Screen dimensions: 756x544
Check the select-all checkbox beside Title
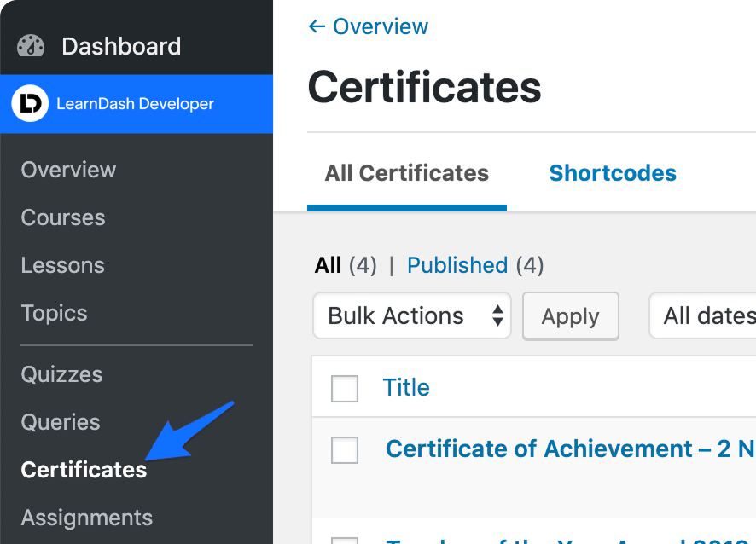345,388
